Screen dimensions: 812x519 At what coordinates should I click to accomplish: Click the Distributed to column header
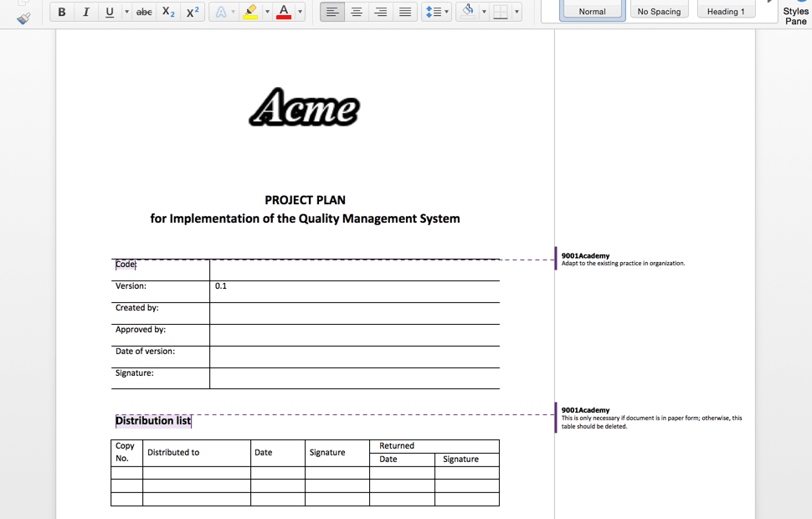click(197, 453)
